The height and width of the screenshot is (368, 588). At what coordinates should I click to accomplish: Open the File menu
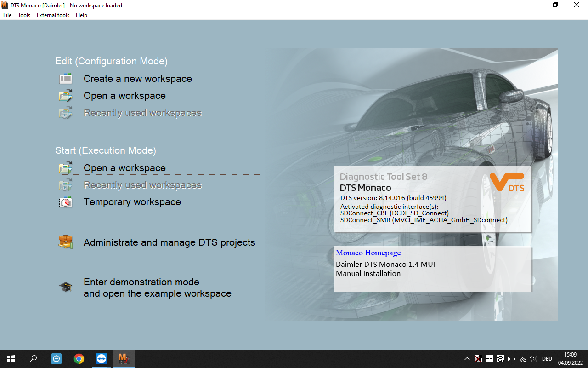click(x=7, y=15)
